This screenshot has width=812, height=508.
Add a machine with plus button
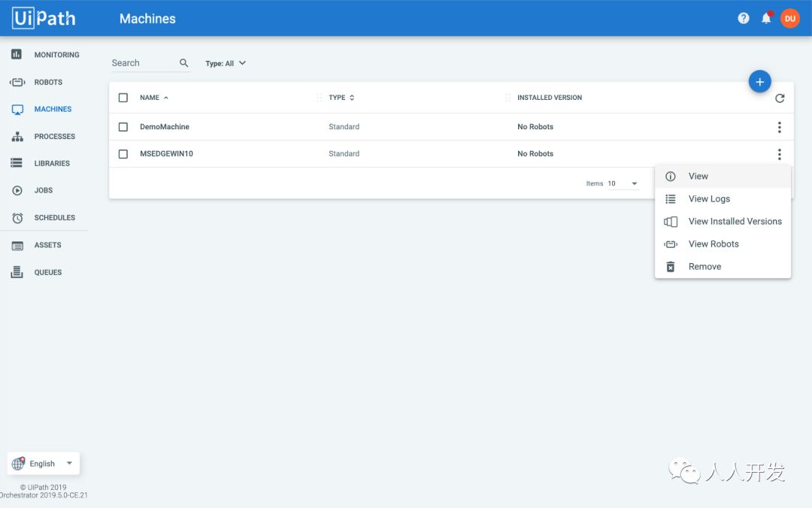click(759, 82)
